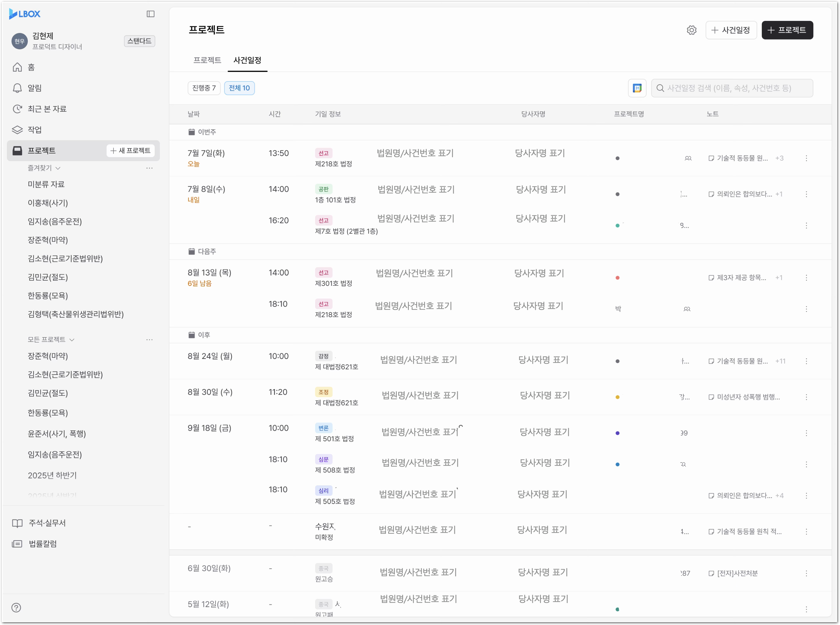Click red project dot in 8월 13일 row

pyautogui.click(x=617, y=278)
